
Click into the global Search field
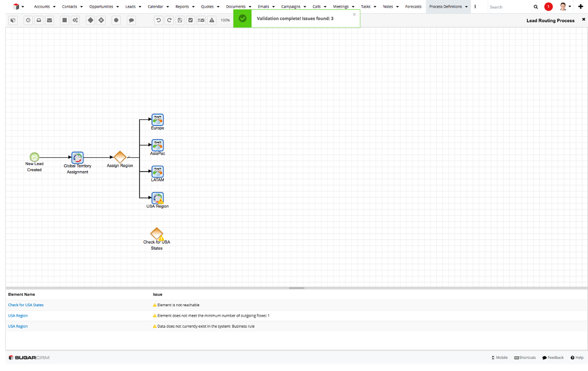coord(509,7)
